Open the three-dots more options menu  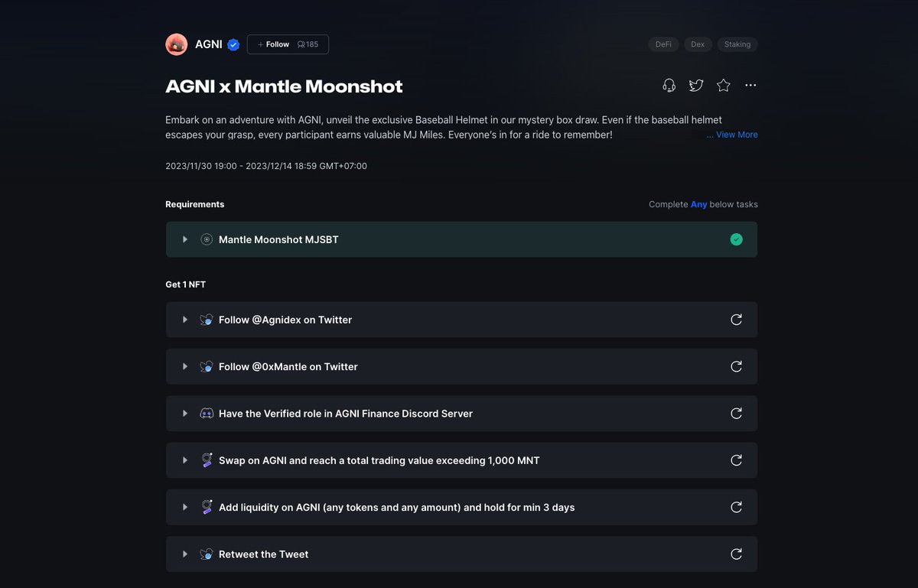point(750,86)
